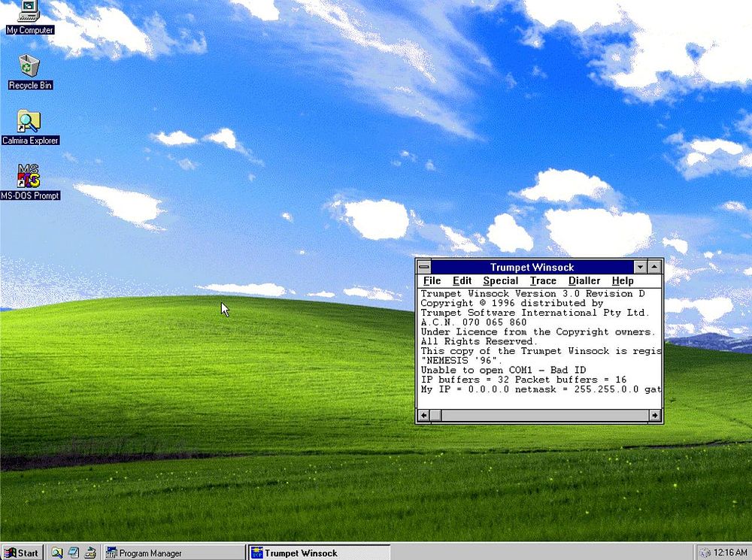Switch to Program Manager taskbar button

[x=174, y=552]
